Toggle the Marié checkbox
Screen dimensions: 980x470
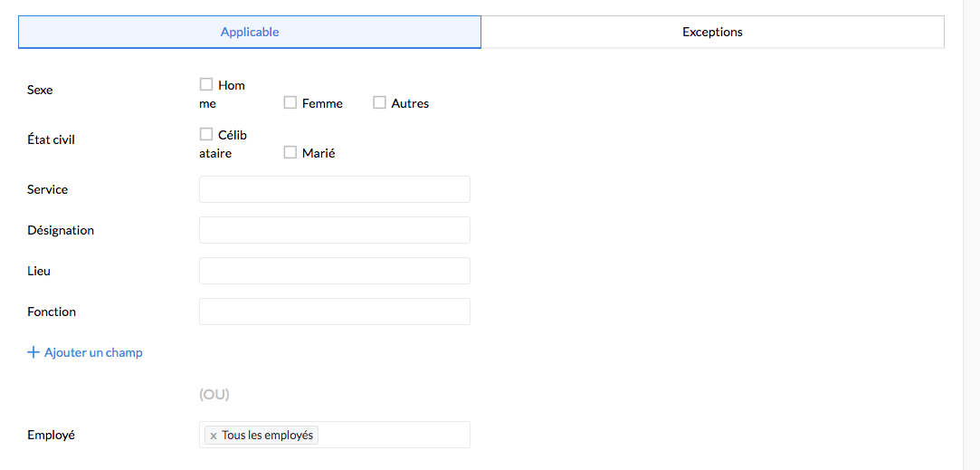[290, 152]
